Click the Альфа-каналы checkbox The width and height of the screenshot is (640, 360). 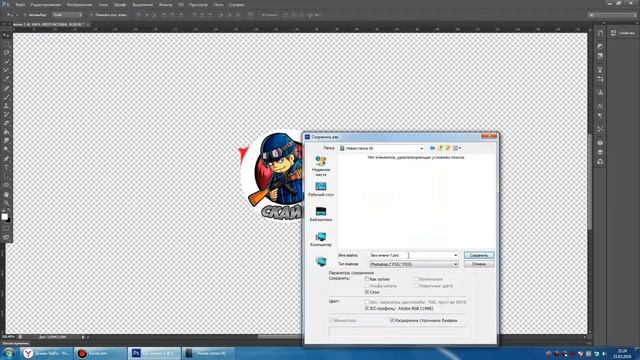tap(367, 286)
